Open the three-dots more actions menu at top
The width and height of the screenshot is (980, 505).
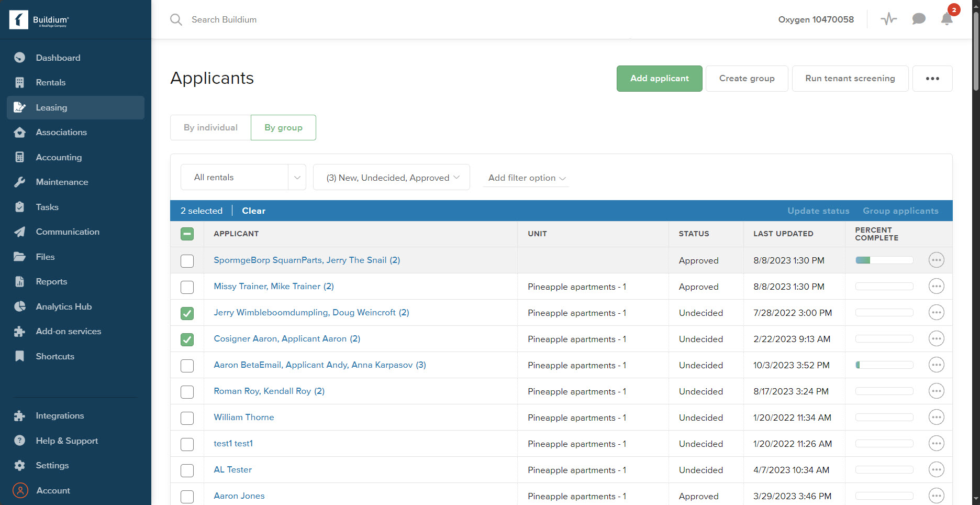click(x=932, y=79)
